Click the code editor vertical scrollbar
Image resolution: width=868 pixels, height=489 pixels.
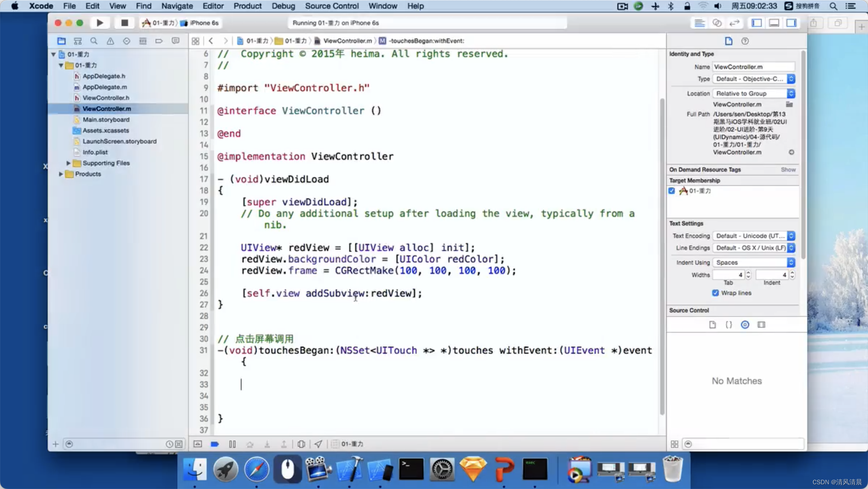(x=662, y=253)
